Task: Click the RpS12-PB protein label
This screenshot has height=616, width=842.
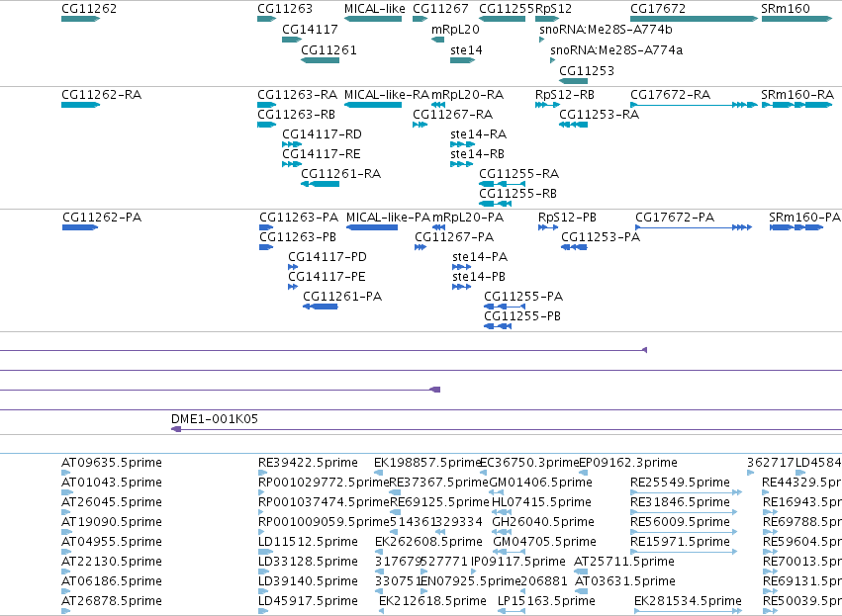Action: [567, 218]
